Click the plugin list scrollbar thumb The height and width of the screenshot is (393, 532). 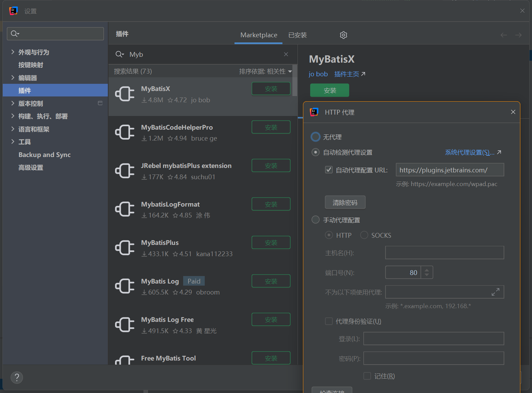point(295,81)
